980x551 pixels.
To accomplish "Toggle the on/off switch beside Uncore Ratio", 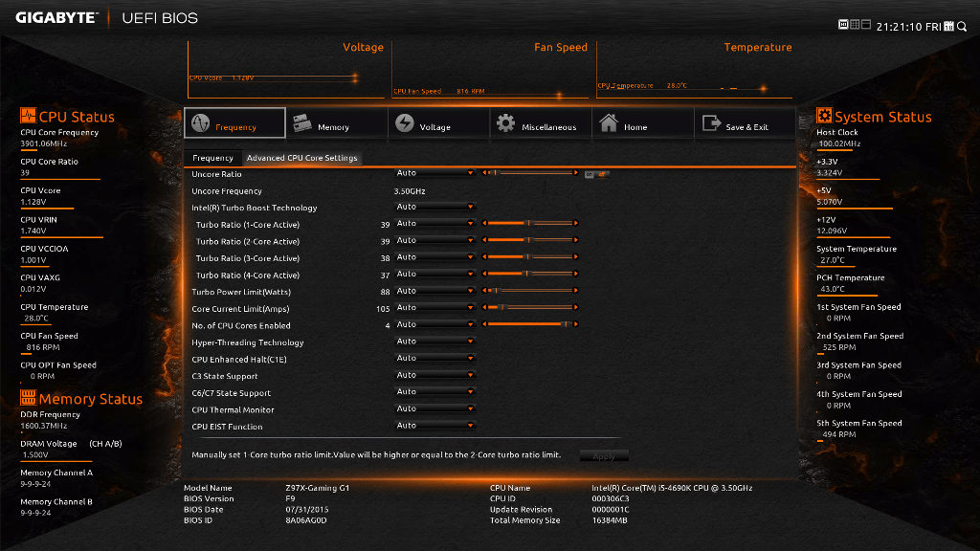I will 596,174.
